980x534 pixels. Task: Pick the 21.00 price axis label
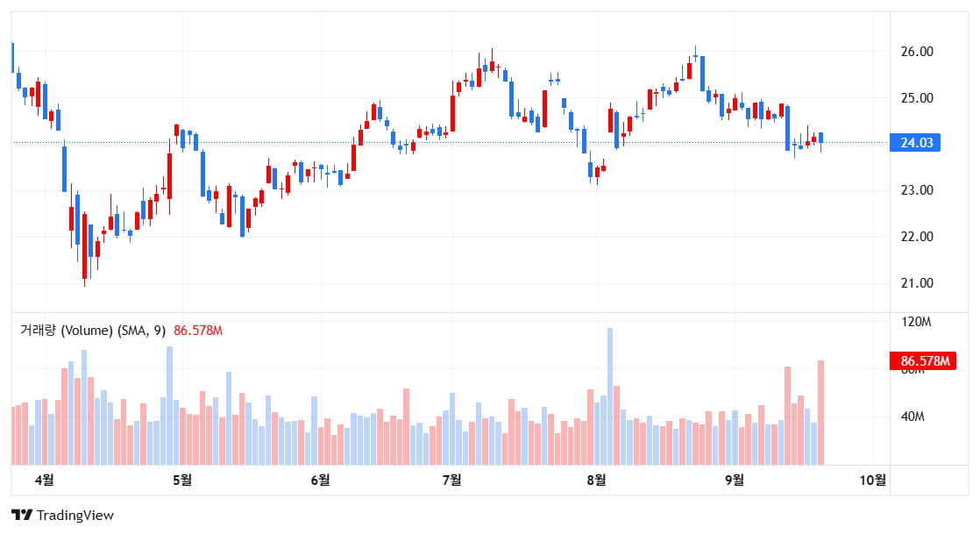tap(917, 283)
